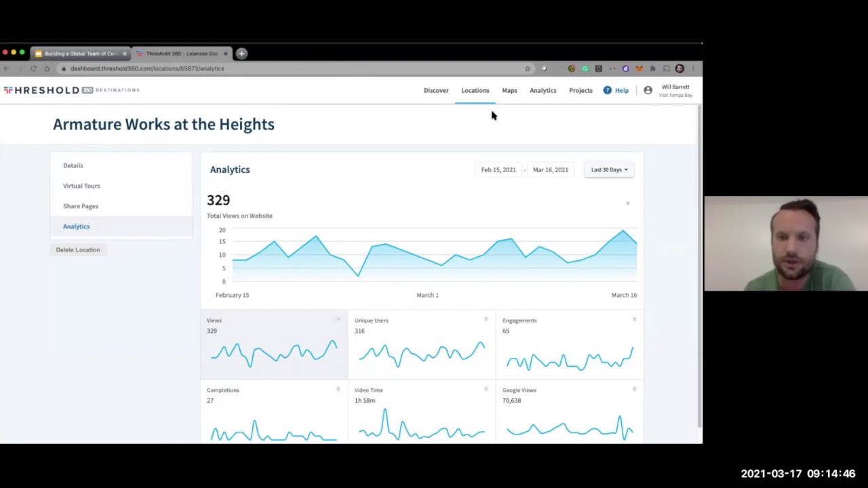
Task: Click the user account avatar icon
Action: [x=648, y=90]
